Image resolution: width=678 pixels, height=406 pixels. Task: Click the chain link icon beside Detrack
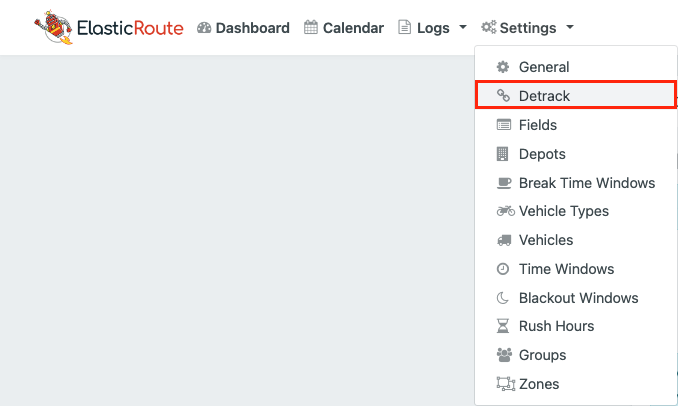[503, 96]
